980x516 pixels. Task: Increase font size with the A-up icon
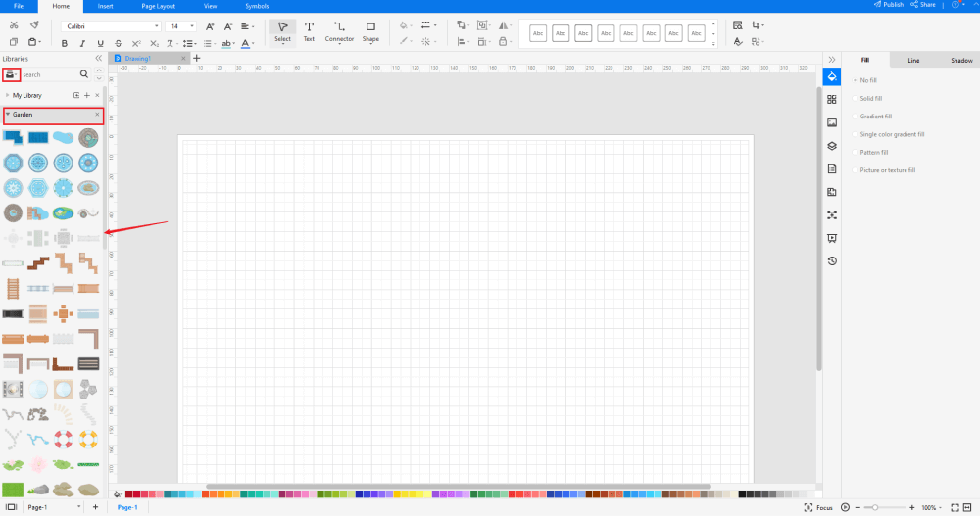(210, 26)
